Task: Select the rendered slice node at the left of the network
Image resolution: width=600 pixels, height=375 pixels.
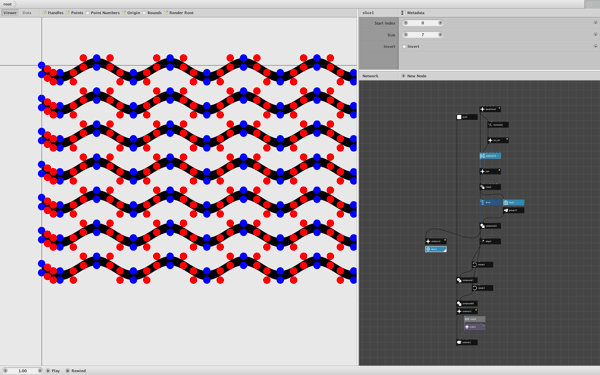Action: point(436,249)
